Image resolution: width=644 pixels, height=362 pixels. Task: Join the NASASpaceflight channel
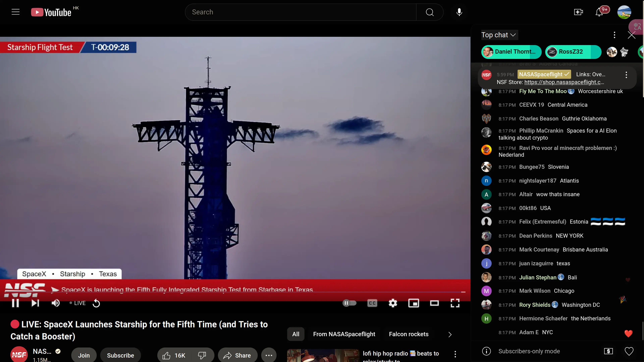(x=84, y=355)
